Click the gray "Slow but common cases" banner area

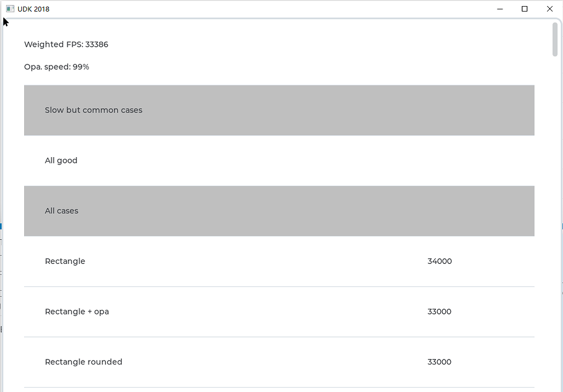[x=279, y=110]
